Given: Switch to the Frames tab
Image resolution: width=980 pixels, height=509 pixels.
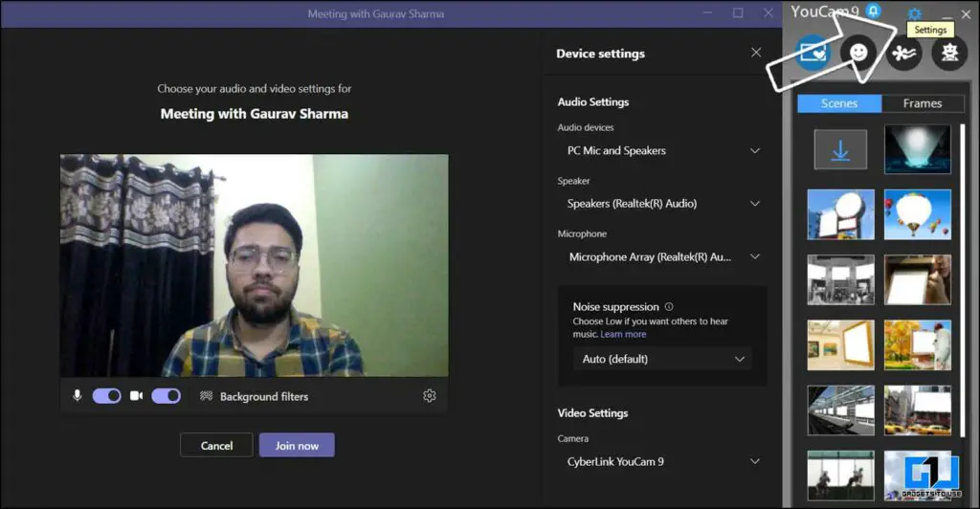Looking at the screenshot, I should (x=923, y=103).
